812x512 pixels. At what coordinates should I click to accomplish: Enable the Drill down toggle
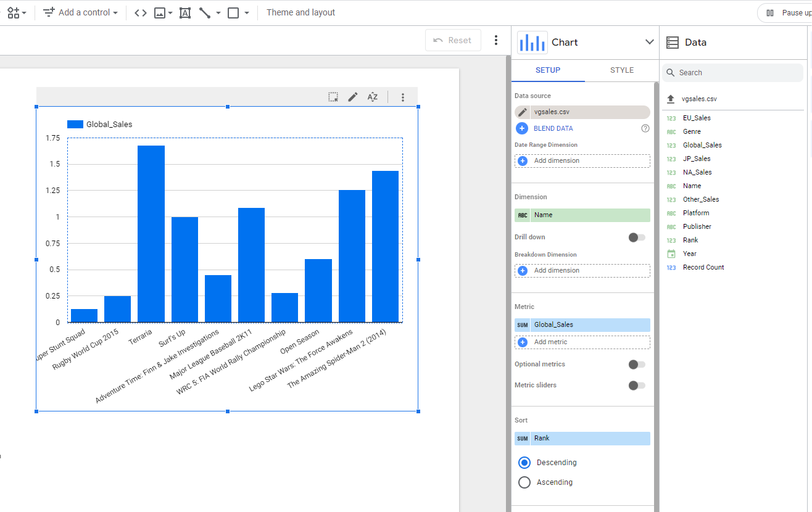[637, 237]
